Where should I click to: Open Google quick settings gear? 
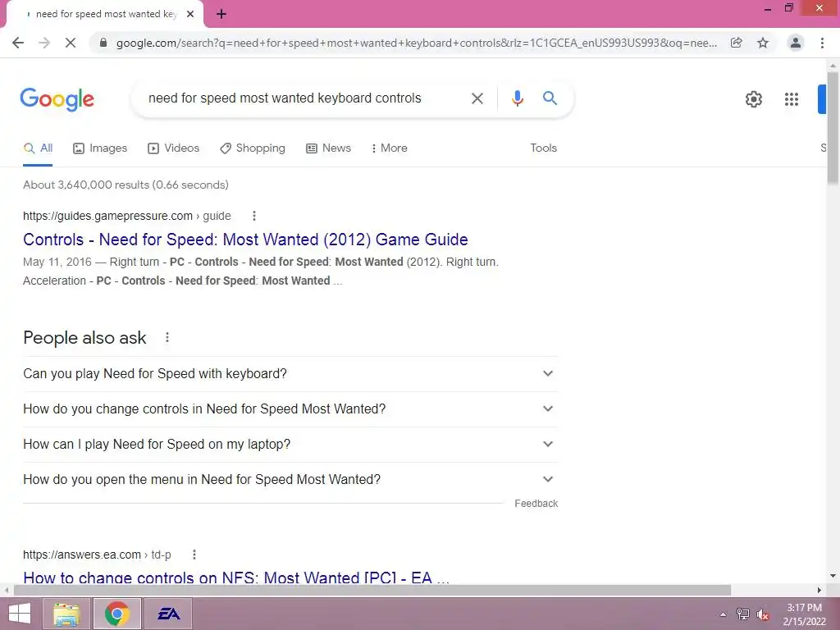click(754, 99)
